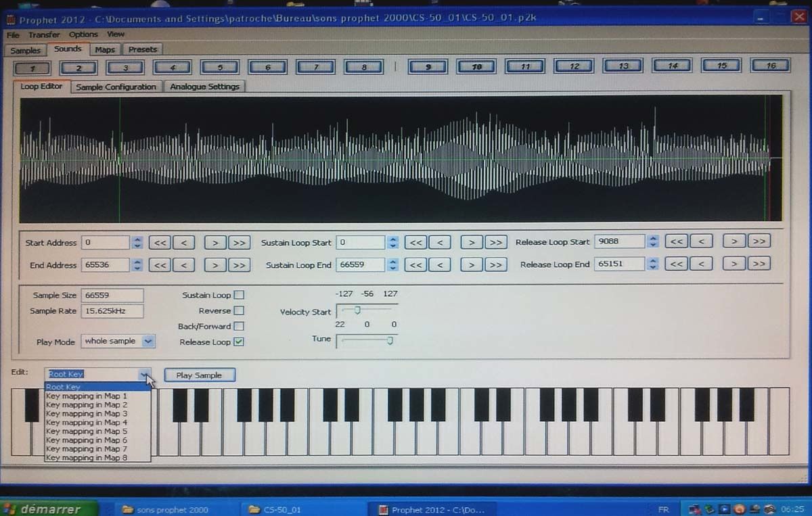This screenshot has height=516, width=812.
Task: Click the Start Address spinner
Action: tap(137, 242)
